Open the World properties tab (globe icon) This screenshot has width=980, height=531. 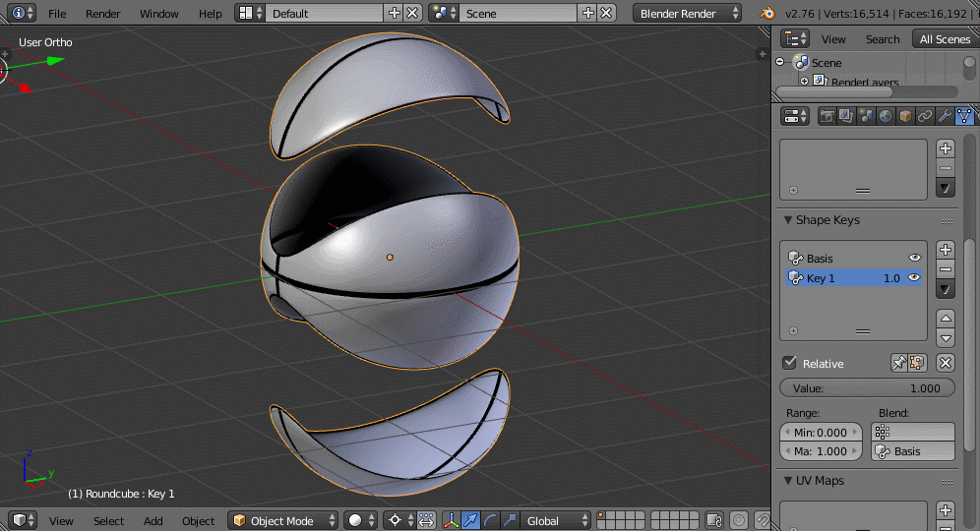point(885,116)
